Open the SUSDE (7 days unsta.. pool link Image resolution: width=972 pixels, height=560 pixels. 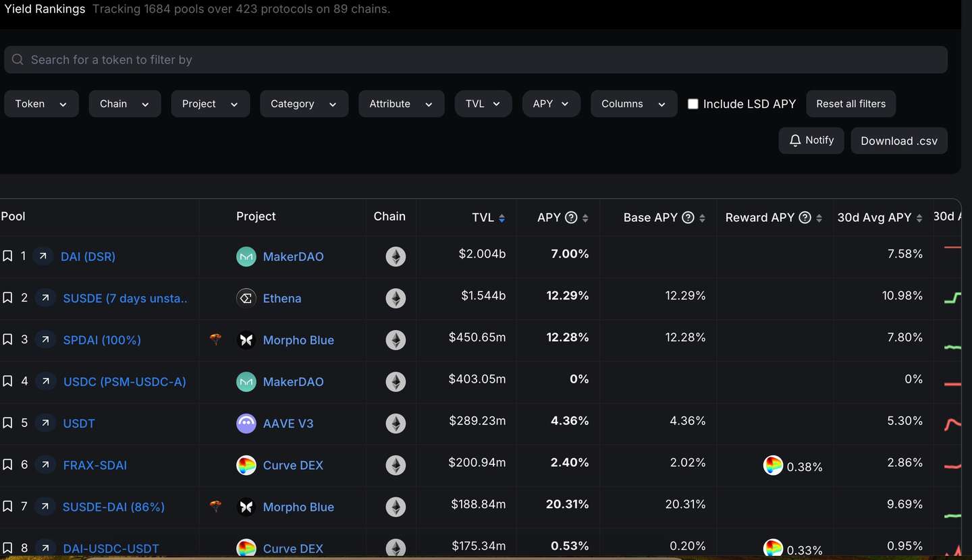[x=126, y=298]
